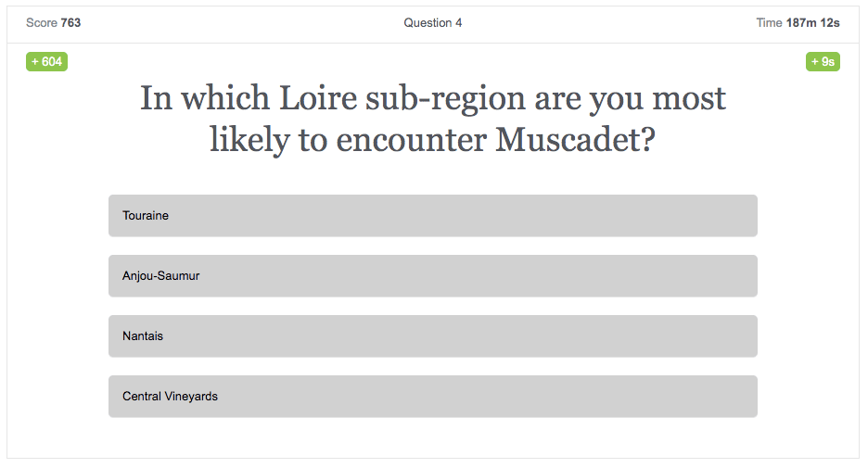The height and width of the screenshot is (468, 868).
Task: Click the words are you in the heading
Action: tap(589, 101)
